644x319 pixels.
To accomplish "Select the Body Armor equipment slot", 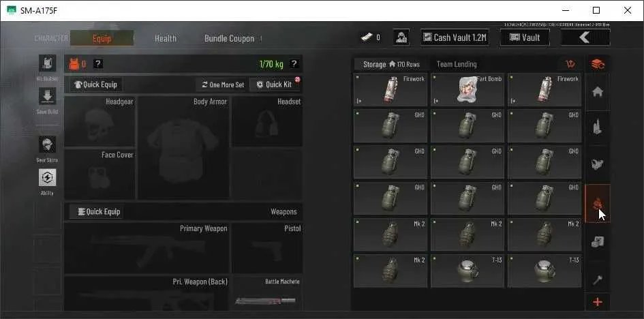I will click(x=183, y=148).
